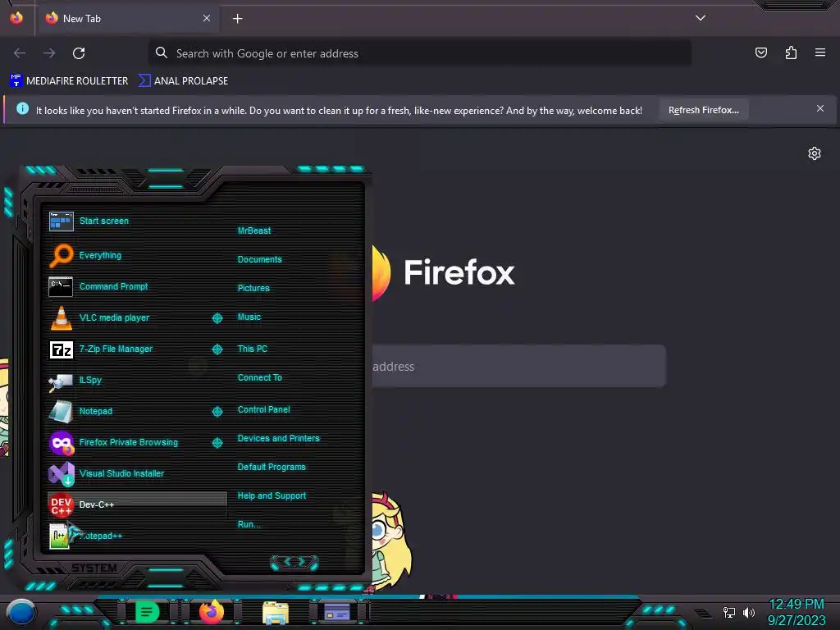
Task: Expand VLC media player jump list arrow
Action: (217, 318)
